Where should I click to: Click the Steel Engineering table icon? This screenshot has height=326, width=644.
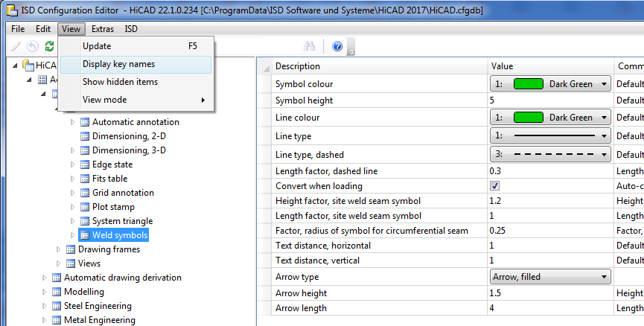(56, 306)
